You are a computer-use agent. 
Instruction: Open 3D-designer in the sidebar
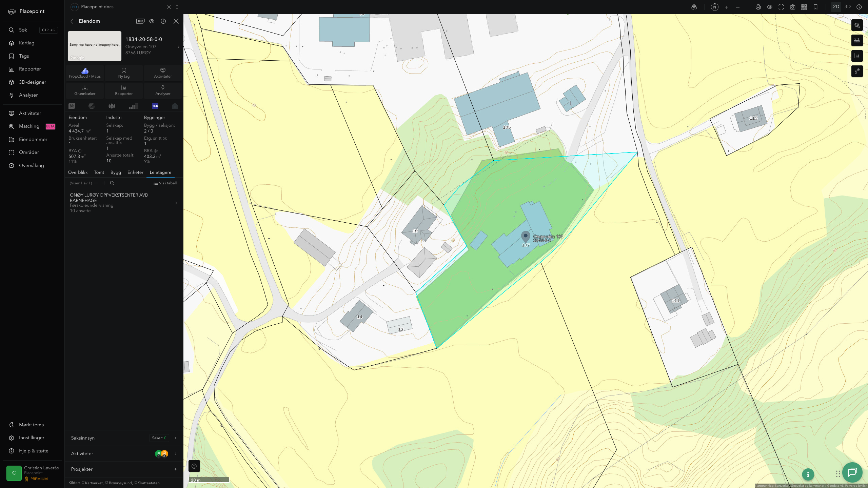[32, 82]
